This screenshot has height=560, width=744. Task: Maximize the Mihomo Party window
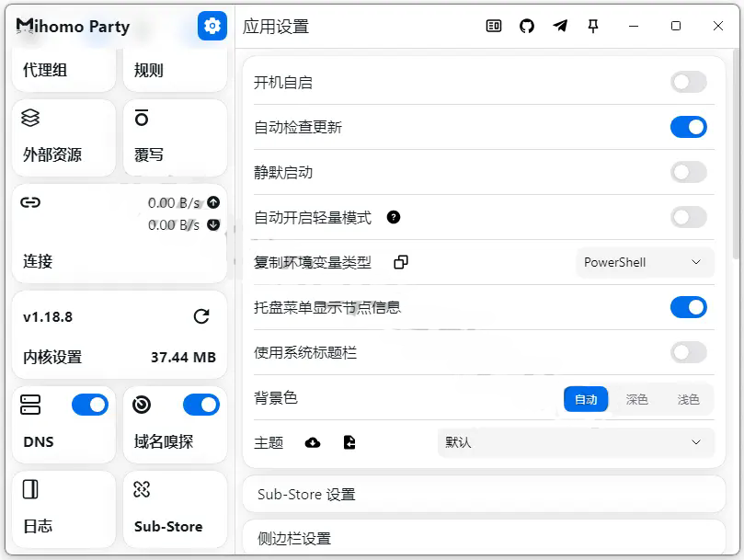pos(676,26)
